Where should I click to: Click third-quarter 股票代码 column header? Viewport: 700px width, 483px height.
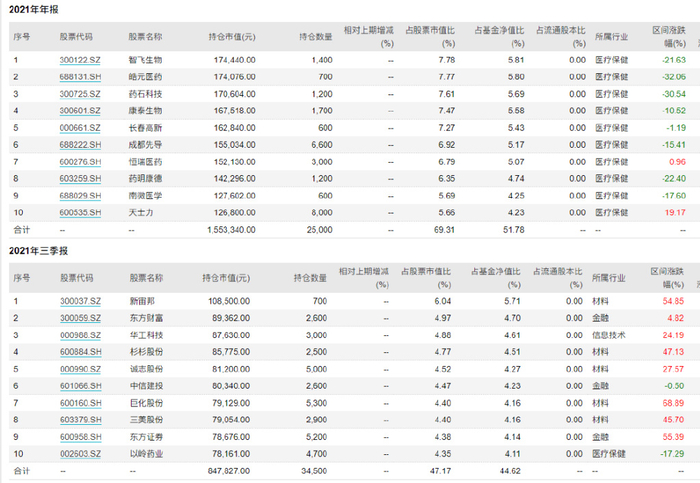click(77, 278)
